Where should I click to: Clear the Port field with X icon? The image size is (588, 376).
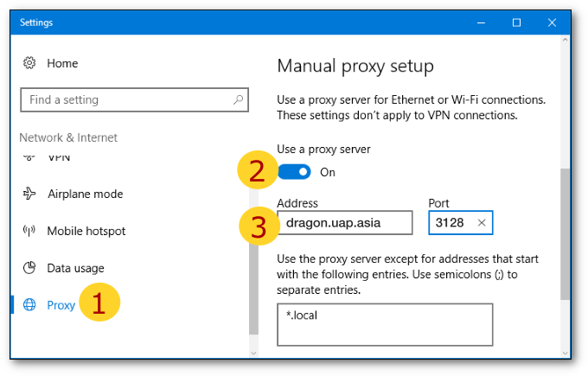(482, 223)
